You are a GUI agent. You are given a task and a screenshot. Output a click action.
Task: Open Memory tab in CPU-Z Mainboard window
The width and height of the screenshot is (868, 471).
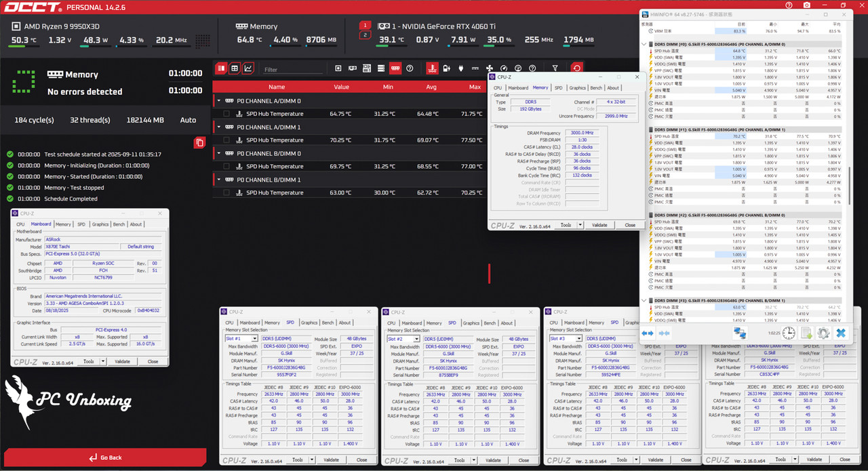pyautogui.click(x=63, y=224)
